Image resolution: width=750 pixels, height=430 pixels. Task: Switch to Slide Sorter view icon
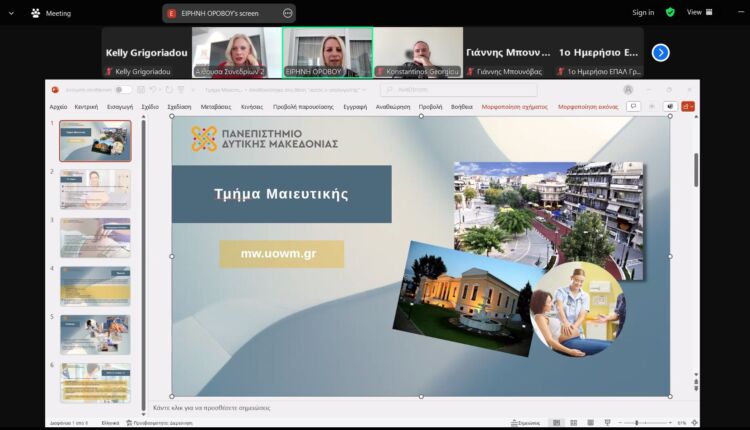click(574, 423)
